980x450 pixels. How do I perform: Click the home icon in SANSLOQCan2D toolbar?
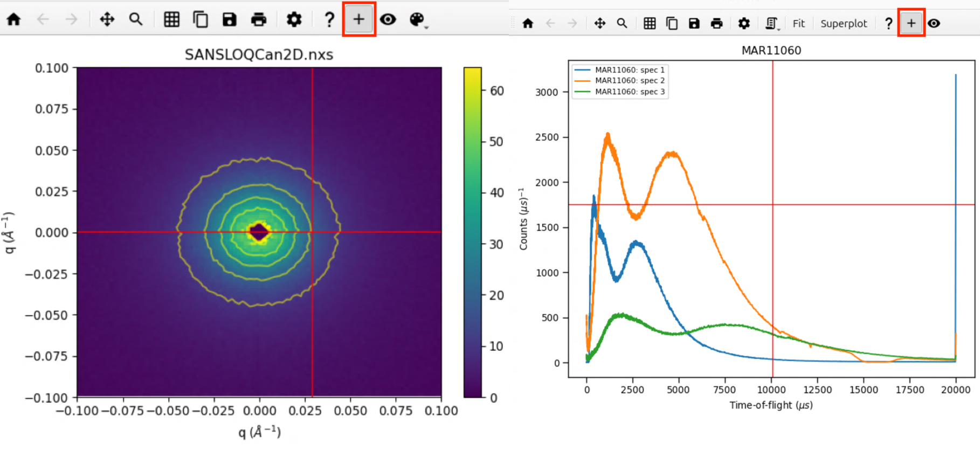tap(14, 20)
